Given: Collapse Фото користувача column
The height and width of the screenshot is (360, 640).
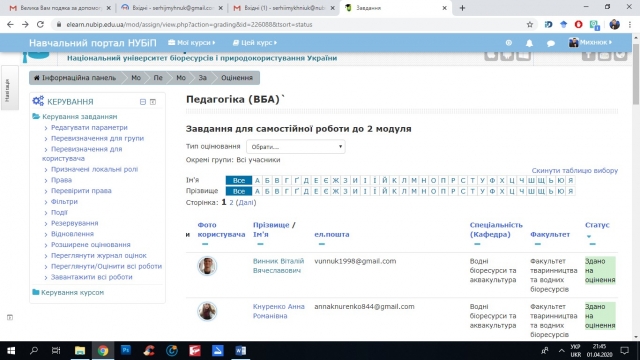Looking at the screenshot, I should [205, 244].
